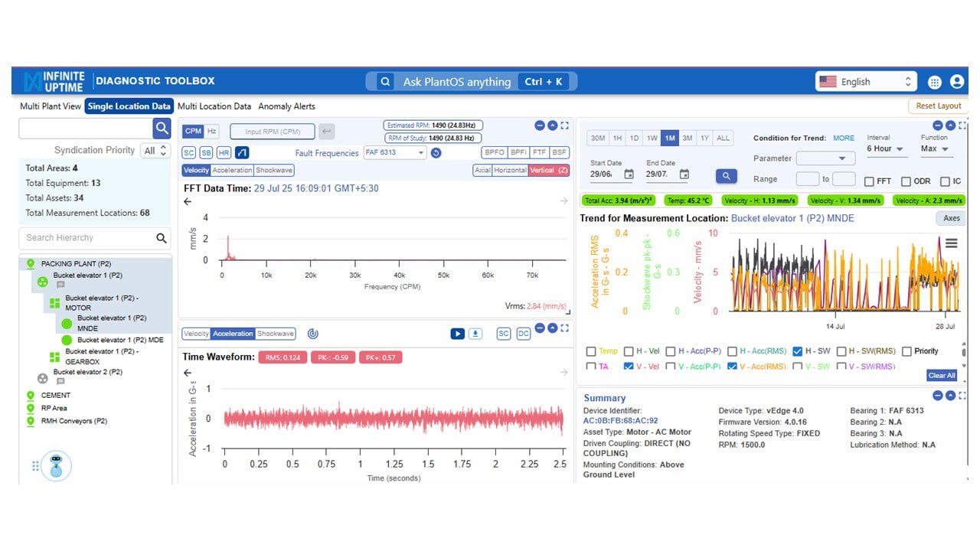The width and height of the screenshot is (980, 551).
Task: Select the Vertical (Z) axis option
Action: point(547,170)
